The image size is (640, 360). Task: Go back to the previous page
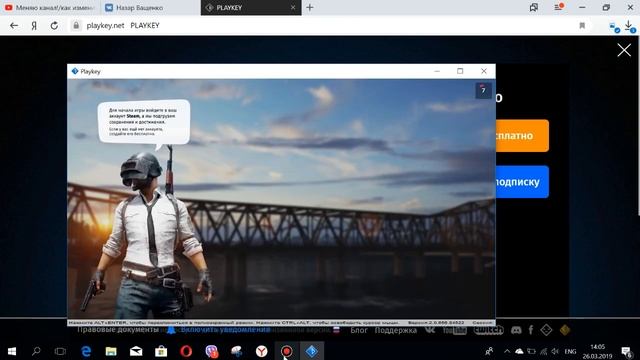point(14,25)
